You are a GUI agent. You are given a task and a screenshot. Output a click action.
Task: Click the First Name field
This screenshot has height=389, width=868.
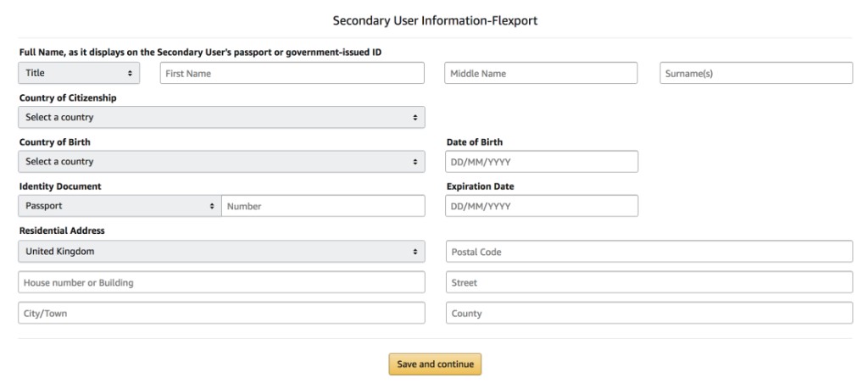click(292, 74)
